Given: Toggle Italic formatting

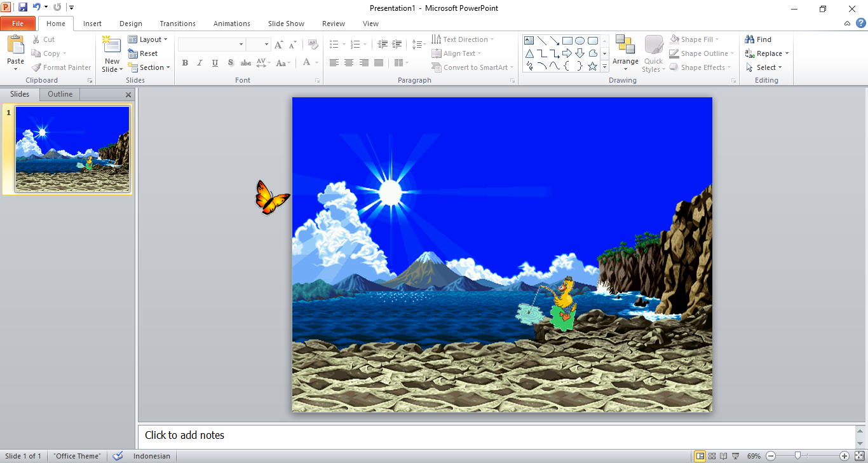Looking at the screenshot, I should pos(200,62).
